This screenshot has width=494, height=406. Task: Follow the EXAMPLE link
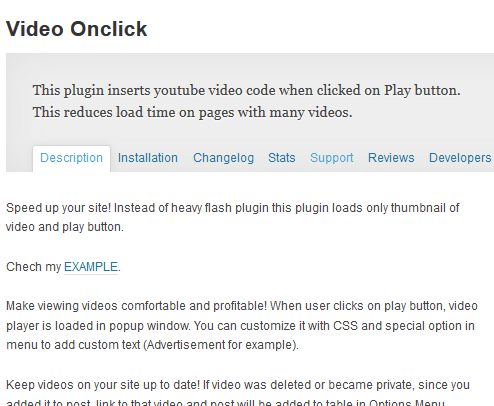click(x=91, y=267)
